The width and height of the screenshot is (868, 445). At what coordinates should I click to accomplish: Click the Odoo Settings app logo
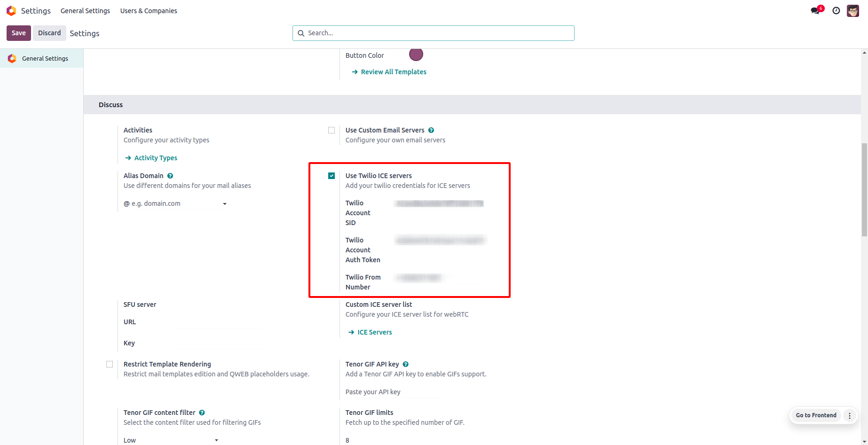point(11,11)
